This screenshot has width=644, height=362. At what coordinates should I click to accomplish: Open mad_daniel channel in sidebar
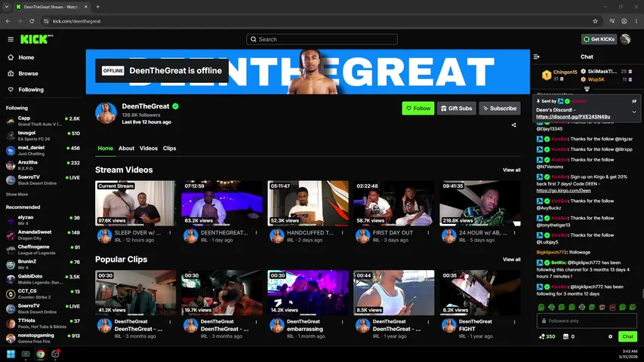[x=43, y=150]
